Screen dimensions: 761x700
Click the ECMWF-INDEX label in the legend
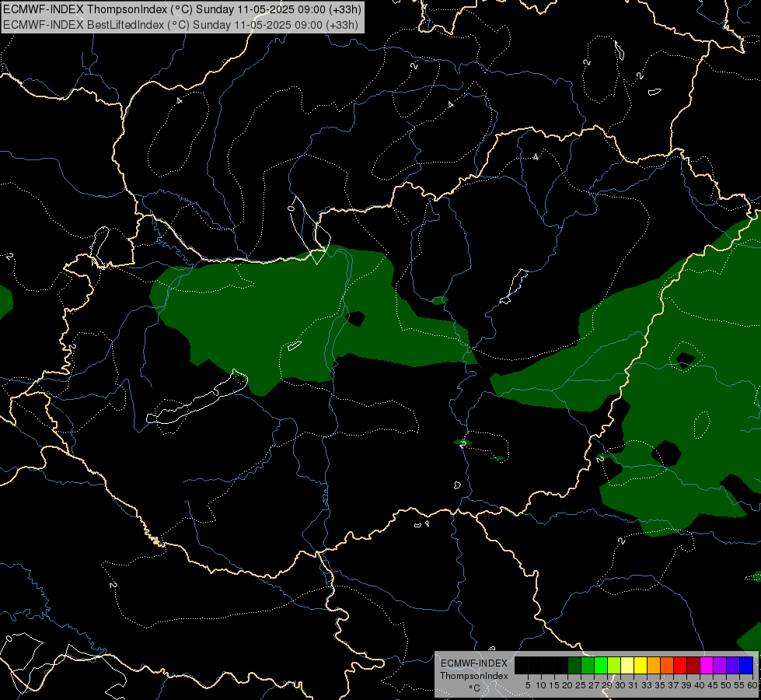[x=474, y=663]
